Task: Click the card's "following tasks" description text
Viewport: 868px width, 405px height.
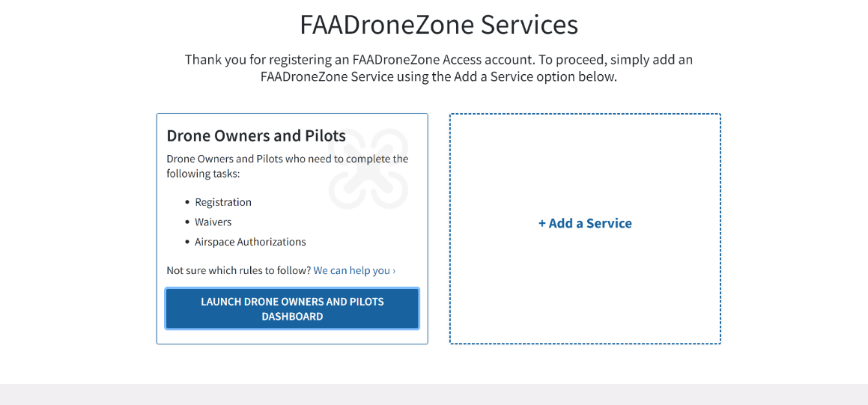Action: pos(288,166)
